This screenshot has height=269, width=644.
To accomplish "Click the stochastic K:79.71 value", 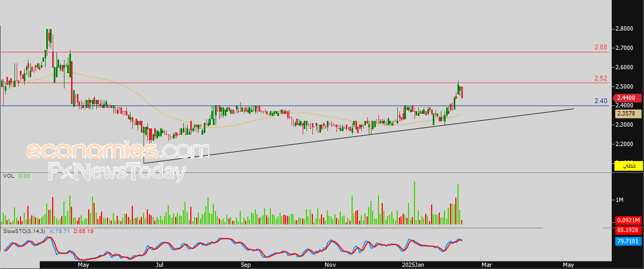I will (60, 232).
